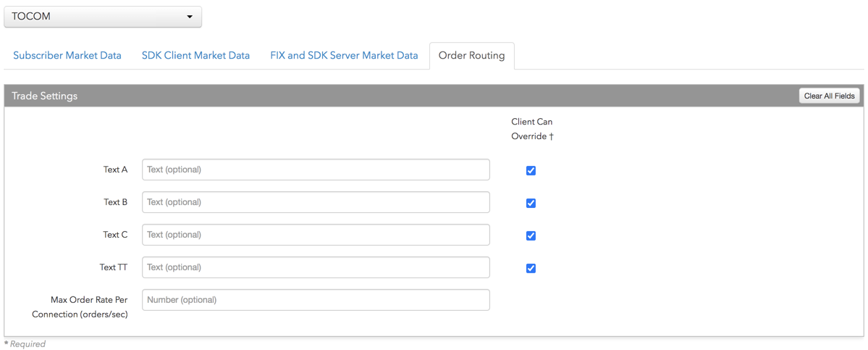Focus the Text A input field
Screen dimensions: 868x350
click(x=316, y=170)
